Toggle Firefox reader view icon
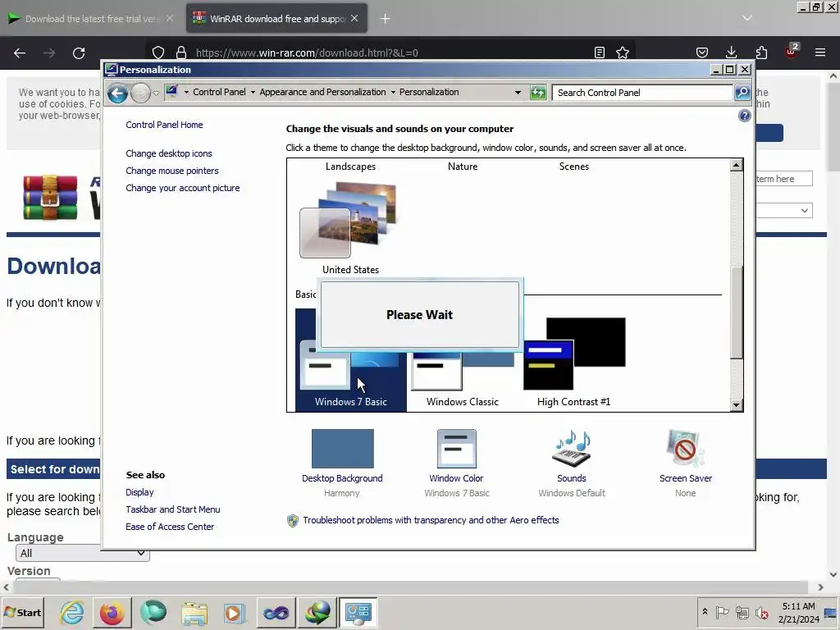840x630 pixels. [600, 52]
